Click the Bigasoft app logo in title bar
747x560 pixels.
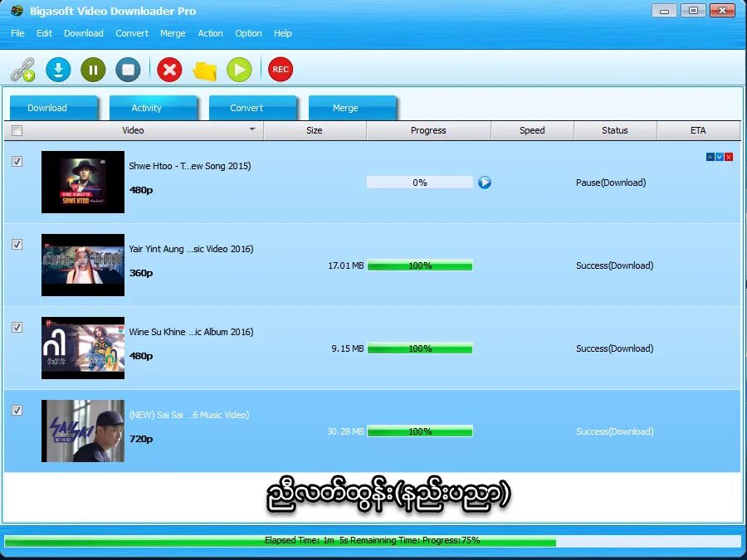click(x=17, y=11)
